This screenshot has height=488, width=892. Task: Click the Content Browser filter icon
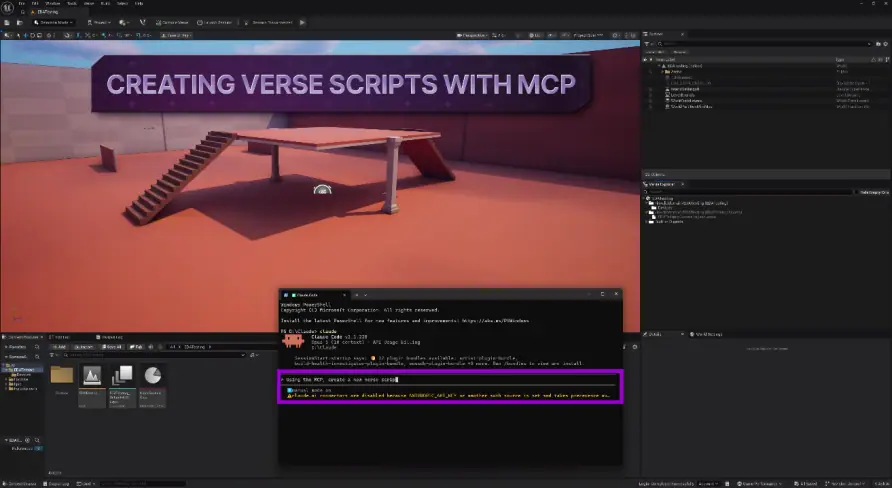[53, 355]
